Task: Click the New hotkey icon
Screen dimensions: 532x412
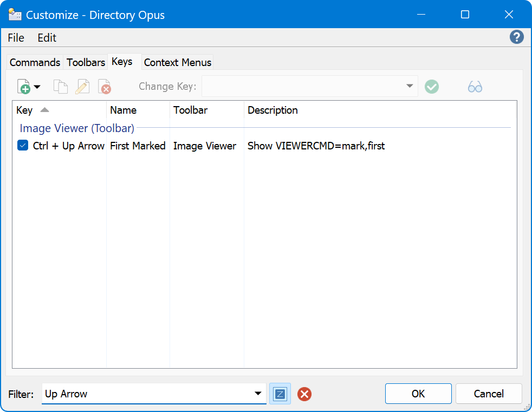Action: point(23,87)
